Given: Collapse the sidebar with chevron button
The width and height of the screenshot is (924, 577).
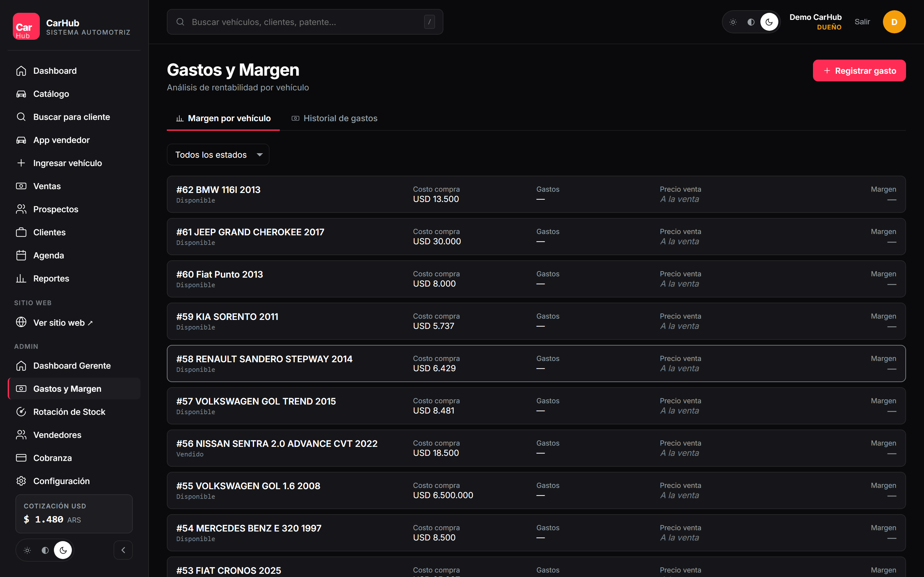Looking at the screenshot, I should (123, 550).
